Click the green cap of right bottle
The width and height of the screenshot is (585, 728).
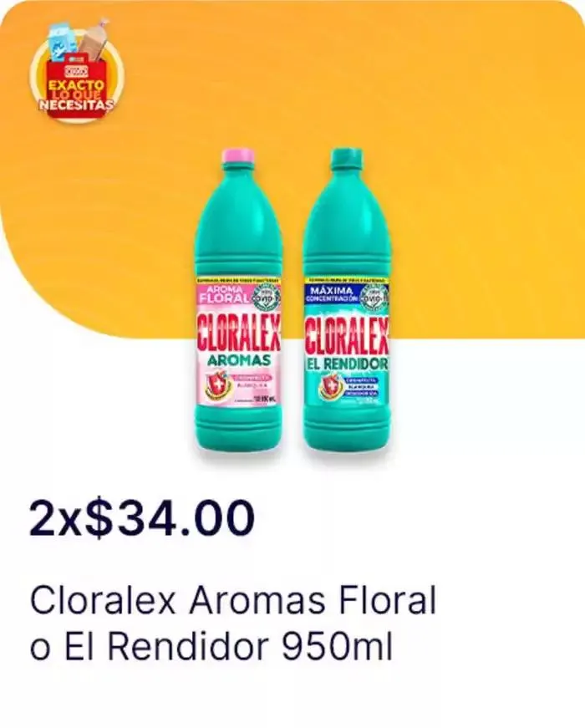[346, 157]
